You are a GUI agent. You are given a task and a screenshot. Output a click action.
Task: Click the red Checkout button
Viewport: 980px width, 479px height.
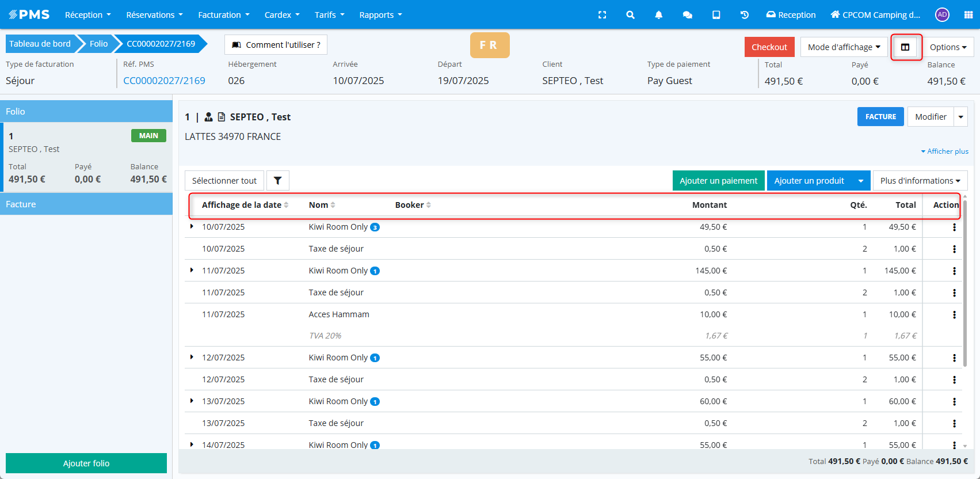click(769, 47)
